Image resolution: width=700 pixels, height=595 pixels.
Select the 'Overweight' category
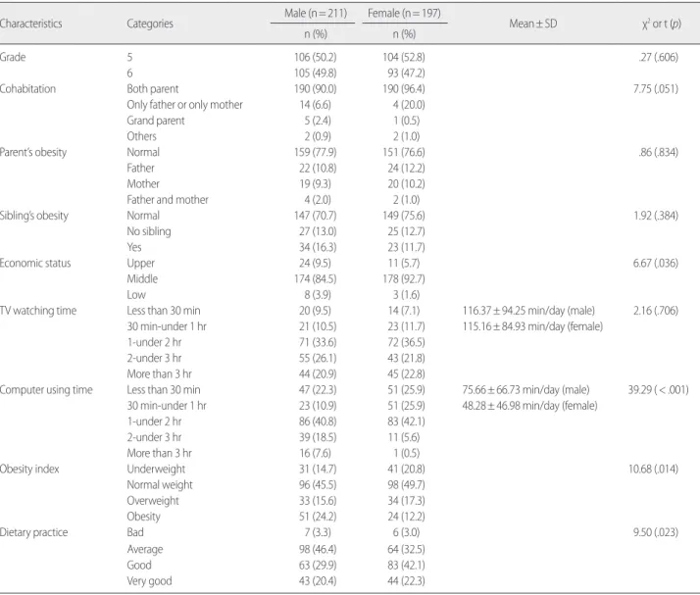pyautogui.click(x=153, y=501)
